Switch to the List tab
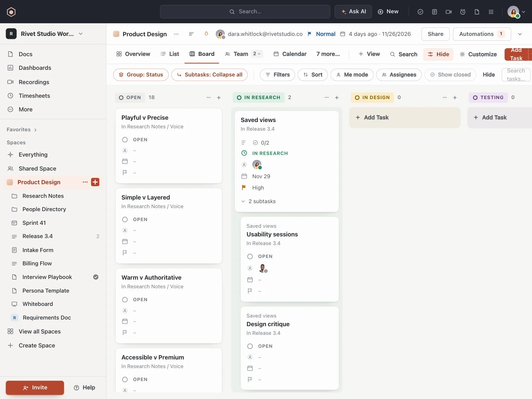The image size is (532, 399). click(x=170, y=54)
